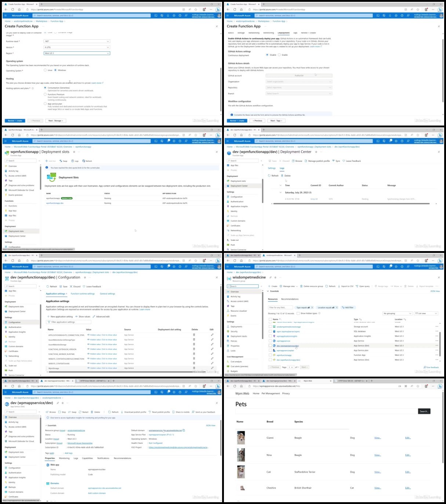Switch to Function runtime settings tab
The width and height of the screenshot is (446, 504).
pos(83,294)
